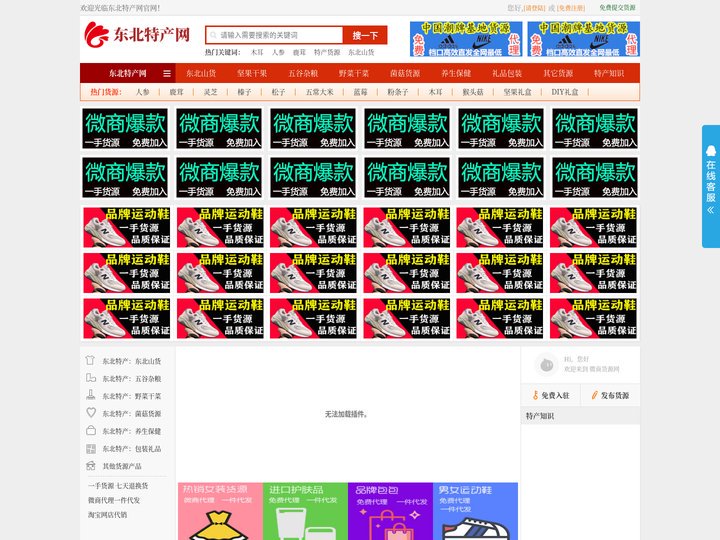Open the 特产知识 tab in red navigation bar
720x540 pixels.
[609, 73]
